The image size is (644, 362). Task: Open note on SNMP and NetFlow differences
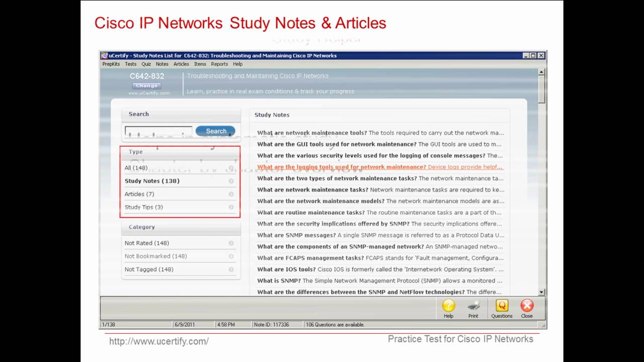(x=380, y=292)
